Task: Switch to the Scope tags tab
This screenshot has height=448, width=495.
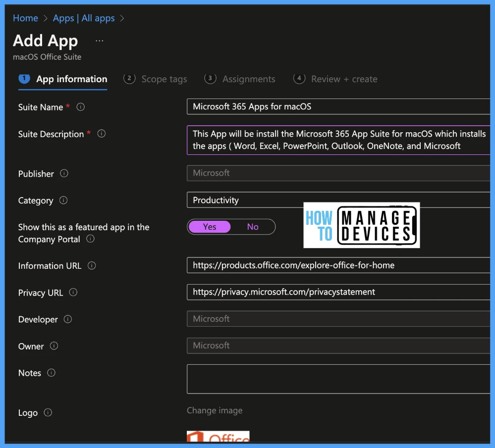Action: [155, 79]
